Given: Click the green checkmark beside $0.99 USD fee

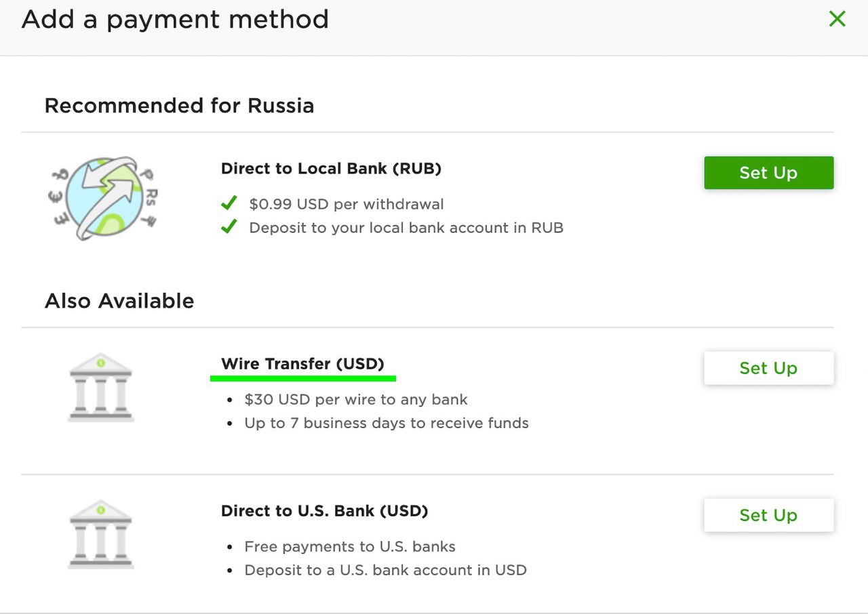Looking at the screenshot, I should [229, 203].
